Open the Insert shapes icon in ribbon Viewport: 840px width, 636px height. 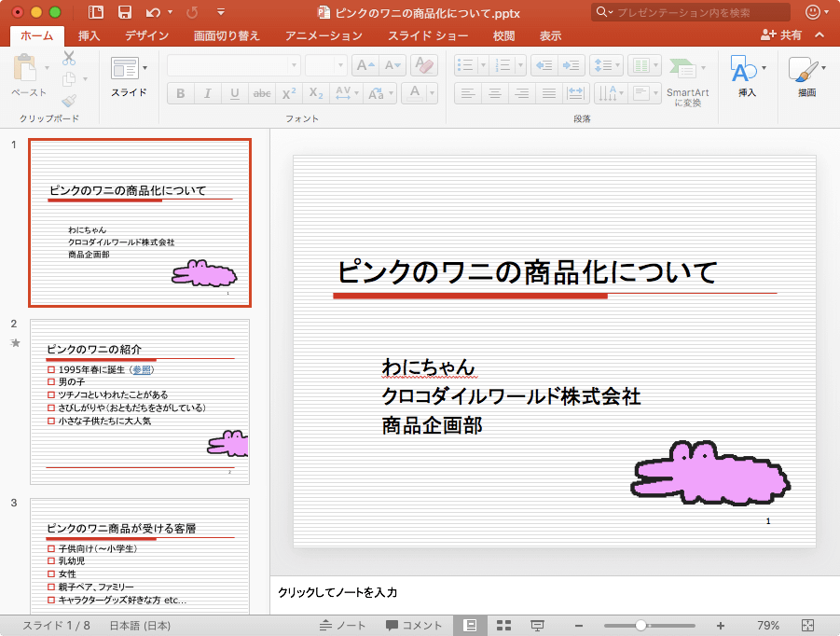[744, 71]
